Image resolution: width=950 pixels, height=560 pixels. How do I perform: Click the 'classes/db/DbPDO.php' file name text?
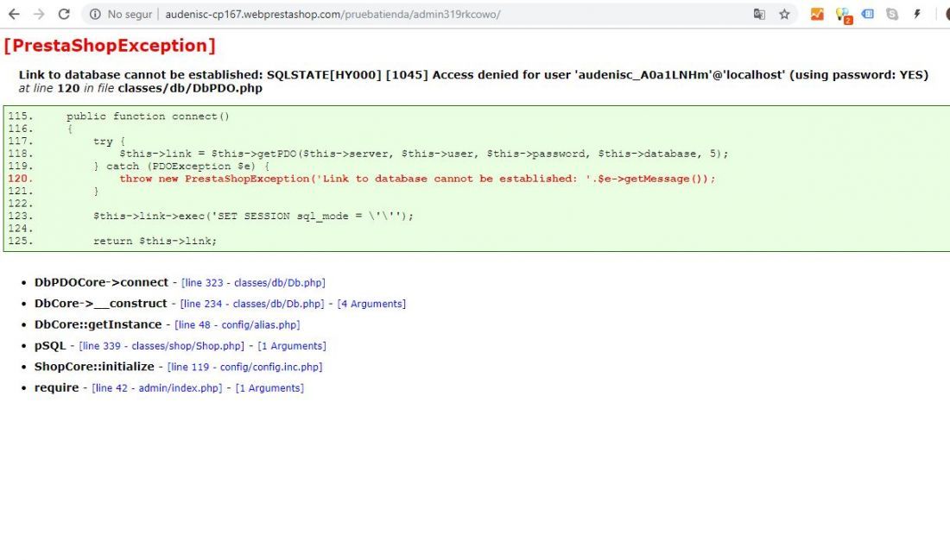pyautogui.click(x=190, y=88)
